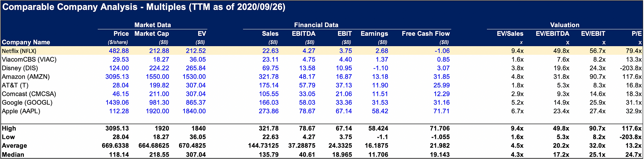Click Amazon price value 3095.13
Viewport: 644px width, 159px height.
(x=117, y=77)
